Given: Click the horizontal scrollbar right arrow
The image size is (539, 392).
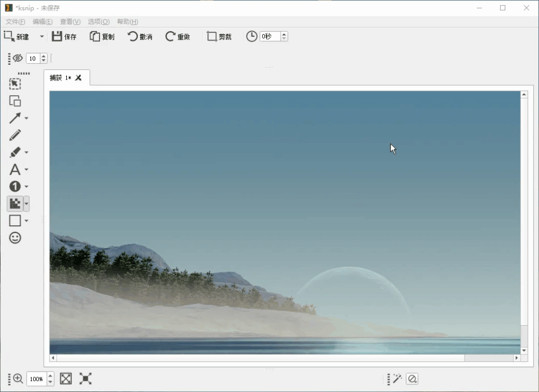Looking at the screenshot, I should 516,358.
